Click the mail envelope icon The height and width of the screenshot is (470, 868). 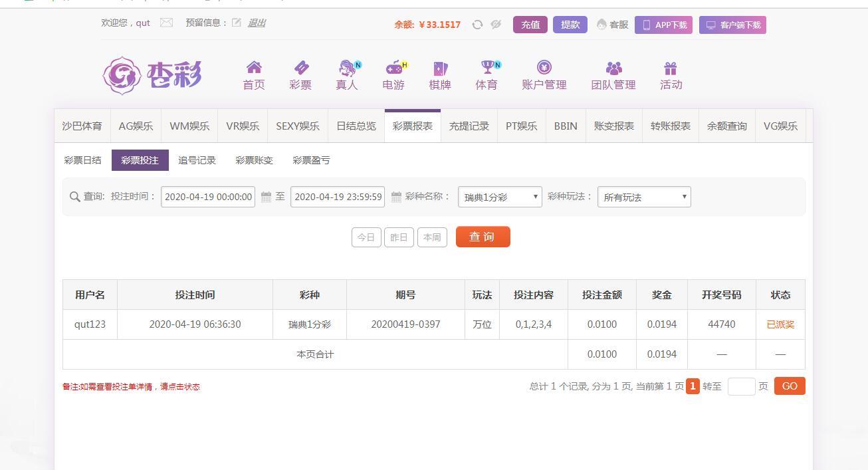(x=166, y=23)
